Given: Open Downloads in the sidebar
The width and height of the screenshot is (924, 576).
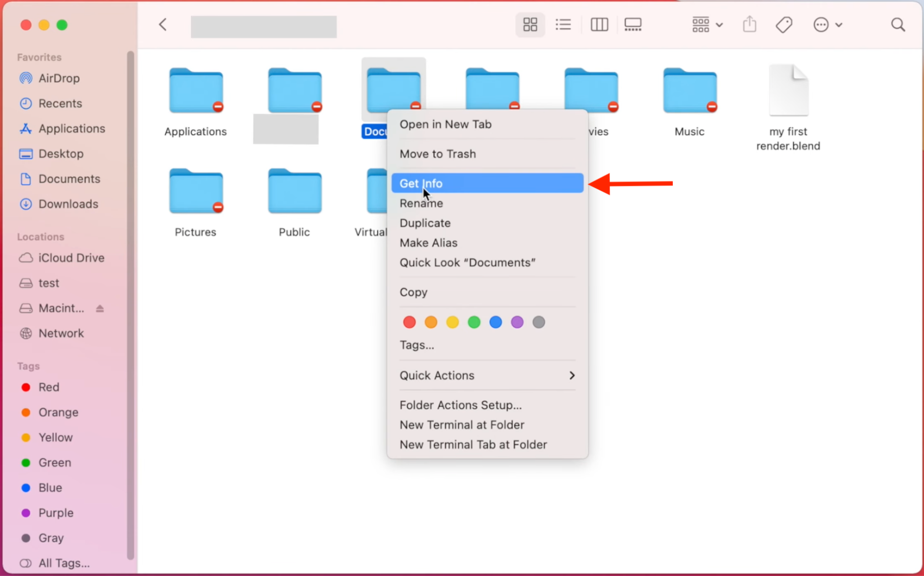Looking at the screenshot, I should point(68,204).
